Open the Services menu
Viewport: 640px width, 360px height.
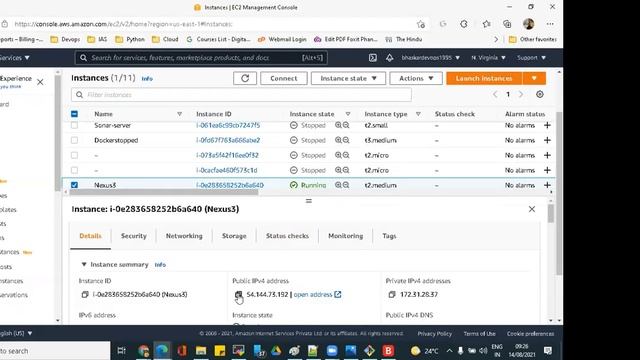coord(15,58)
